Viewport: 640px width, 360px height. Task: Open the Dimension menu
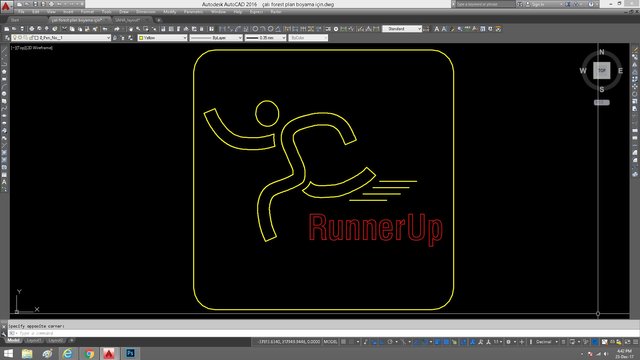[146, 12]
